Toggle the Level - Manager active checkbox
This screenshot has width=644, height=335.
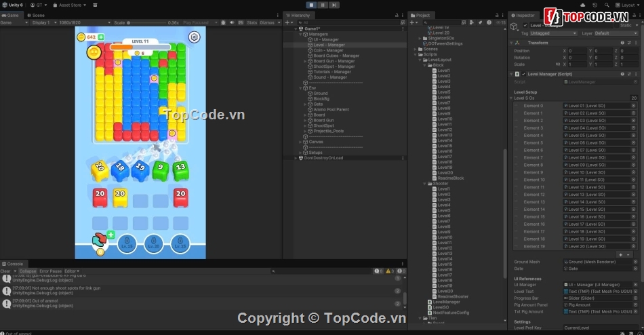[x=525, y=26]
